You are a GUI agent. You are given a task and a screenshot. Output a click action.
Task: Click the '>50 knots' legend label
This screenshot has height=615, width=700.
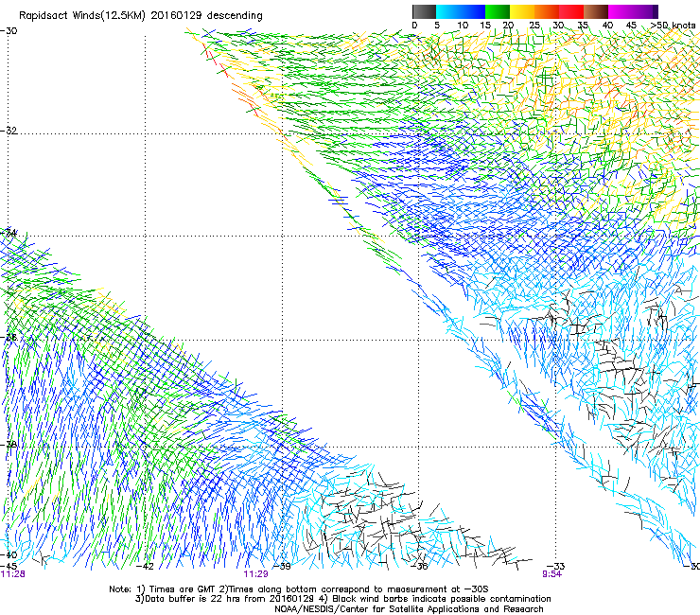coord(673,26)
